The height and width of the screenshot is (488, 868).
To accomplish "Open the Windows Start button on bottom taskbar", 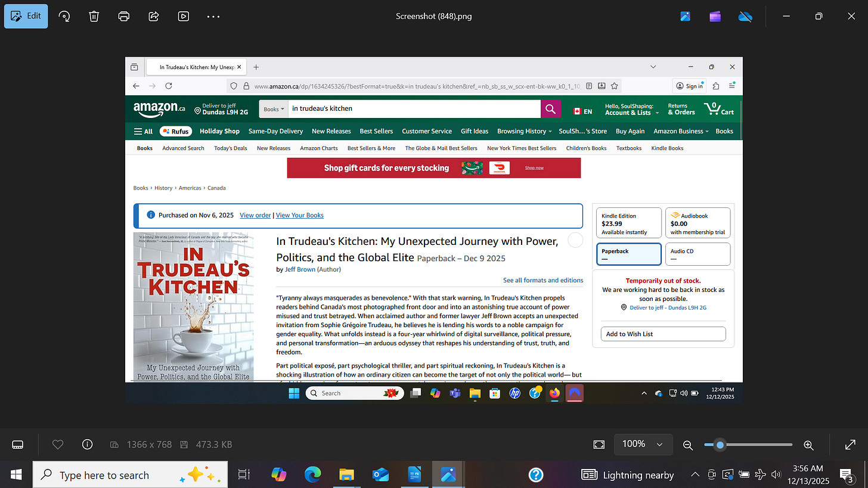I will point(15,474).
